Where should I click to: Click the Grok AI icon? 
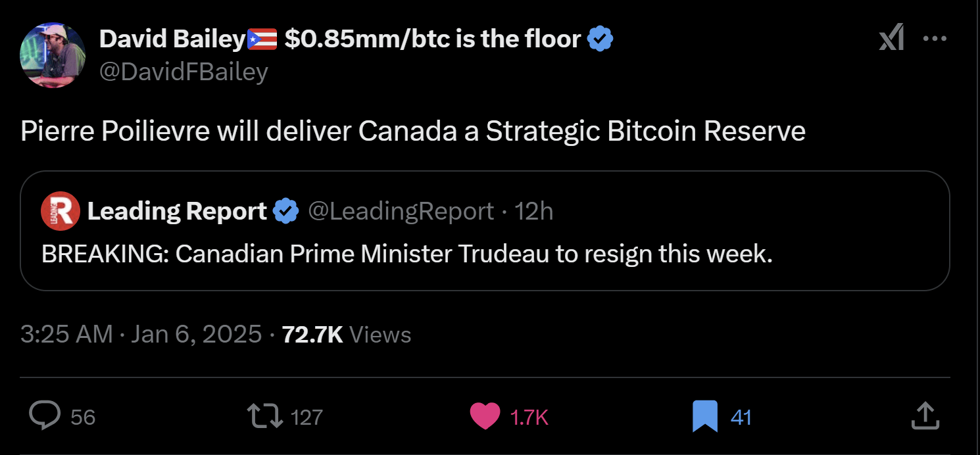pyautogui.click(x=891, y=38)
